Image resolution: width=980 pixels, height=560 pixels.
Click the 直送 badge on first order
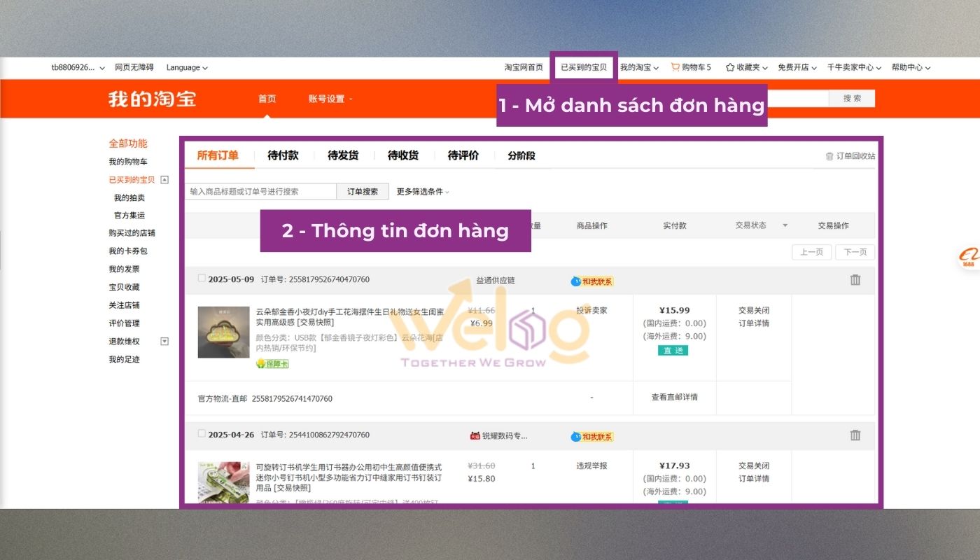(673, 351)
